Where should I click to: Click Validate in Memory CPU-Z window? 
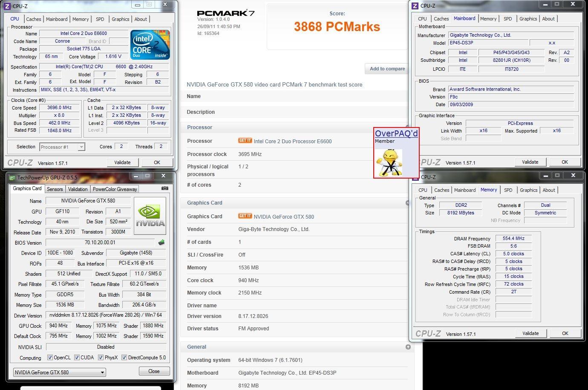(530, 333)
